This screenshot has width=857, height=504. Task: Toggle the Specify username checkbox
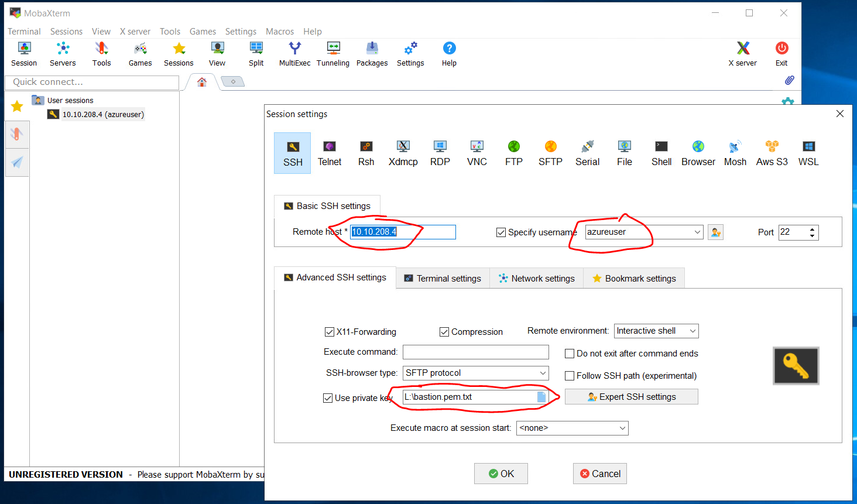click(501, 232)
